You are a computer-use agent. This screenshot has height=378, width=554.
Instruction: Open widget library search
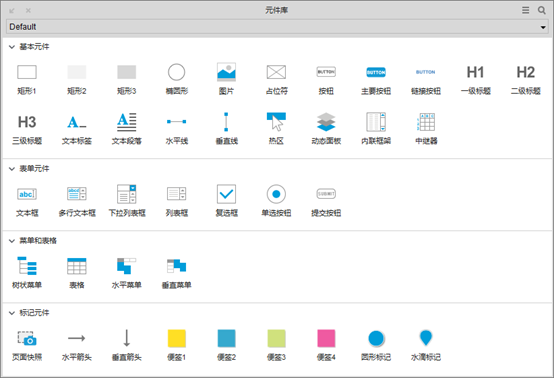(x=542, y=10)
